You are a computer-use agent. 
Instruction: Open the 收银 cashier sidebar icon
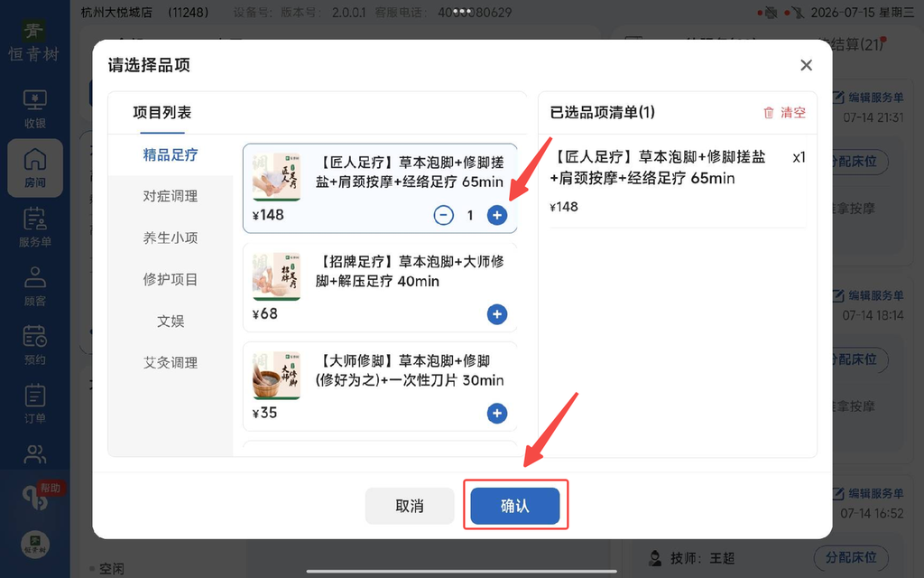point(35,108)
